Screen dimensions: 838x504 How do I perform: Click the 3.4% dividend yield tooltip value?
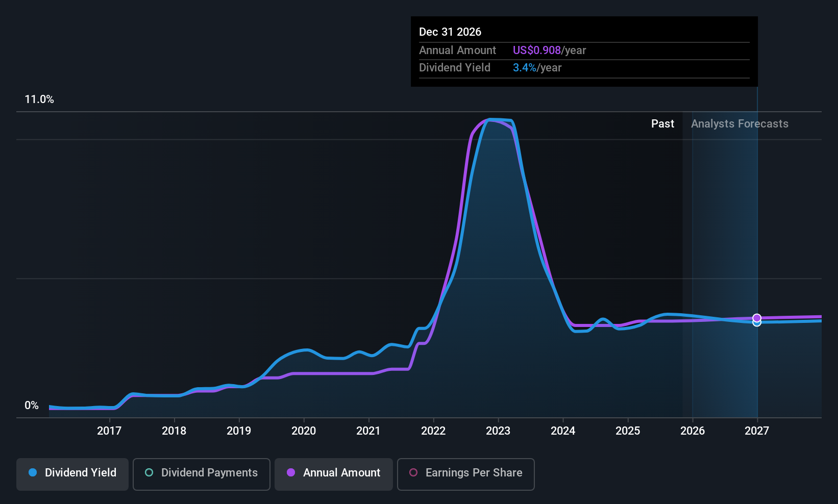(x=525, y=68)
